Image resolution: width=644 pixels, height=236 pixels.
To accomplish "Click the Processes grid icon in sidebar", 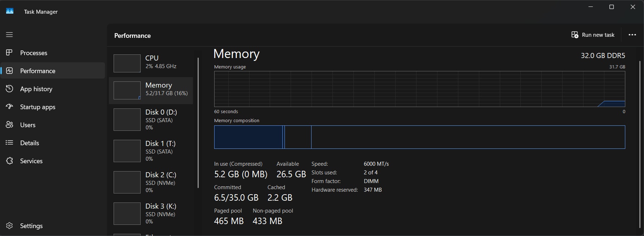I will pos(9,53).
